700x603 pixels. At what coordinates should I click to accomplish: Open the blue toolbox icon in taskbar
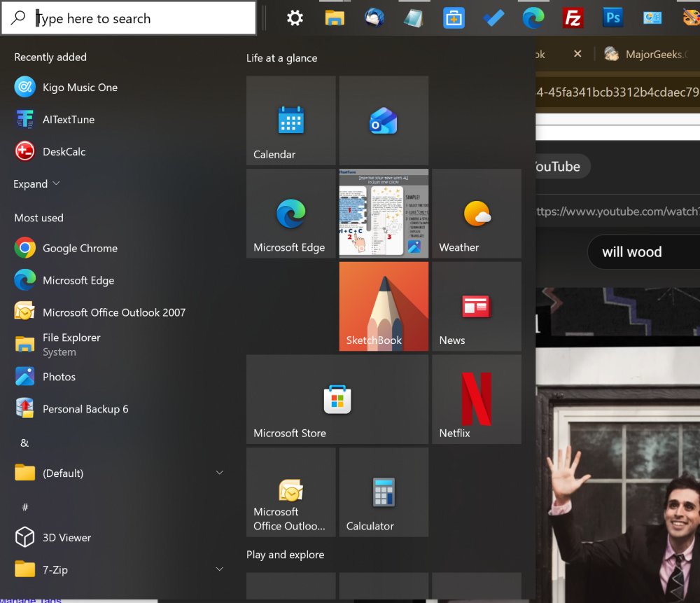pos(454,18)
